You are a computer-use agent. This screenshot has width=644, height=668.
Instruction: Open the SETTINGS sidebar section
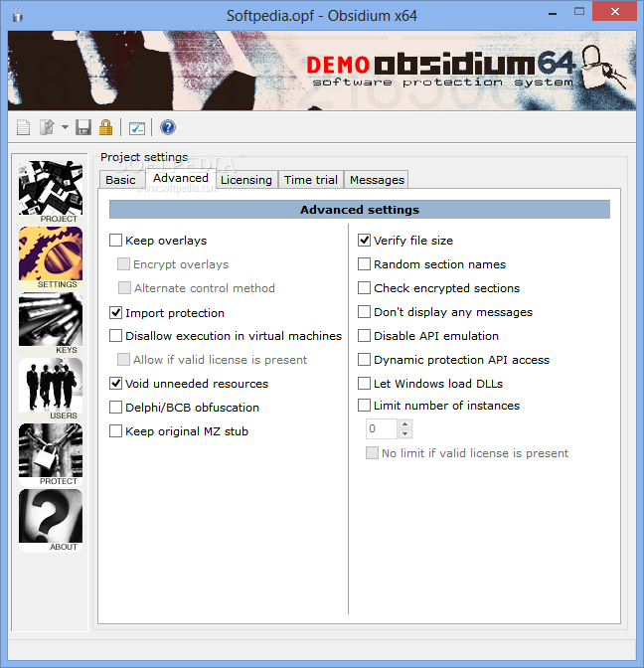[x=51, y=257]
